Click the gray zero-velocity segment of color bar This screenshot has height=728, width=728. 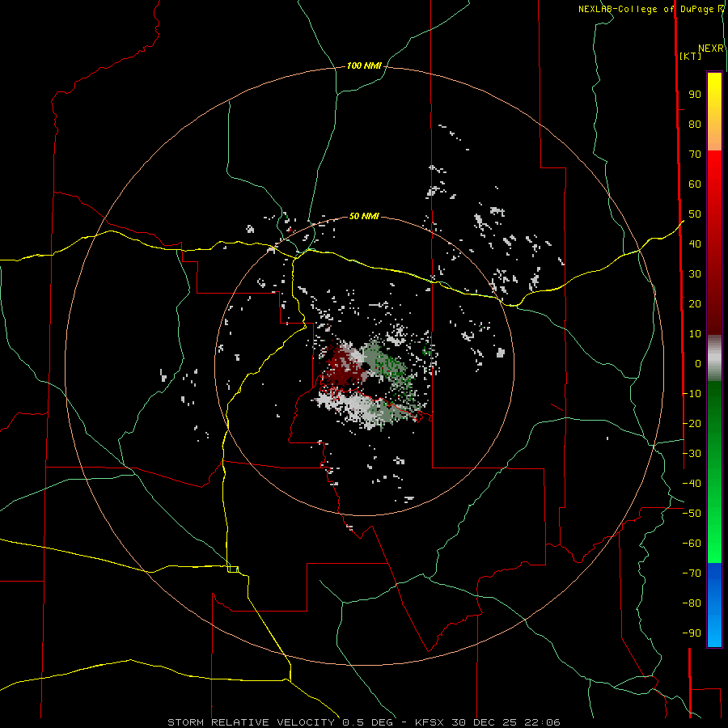click(x=714, y=358)
